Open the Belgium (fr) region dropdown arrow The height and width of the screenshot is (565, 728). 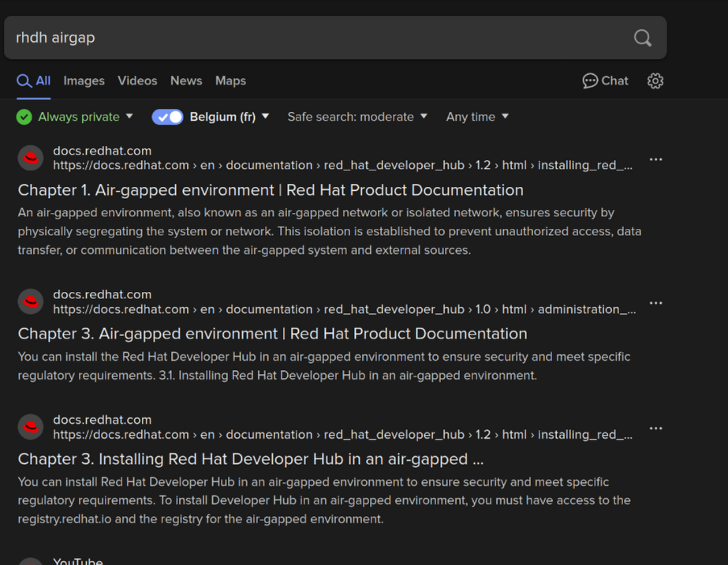pos(266,117)
